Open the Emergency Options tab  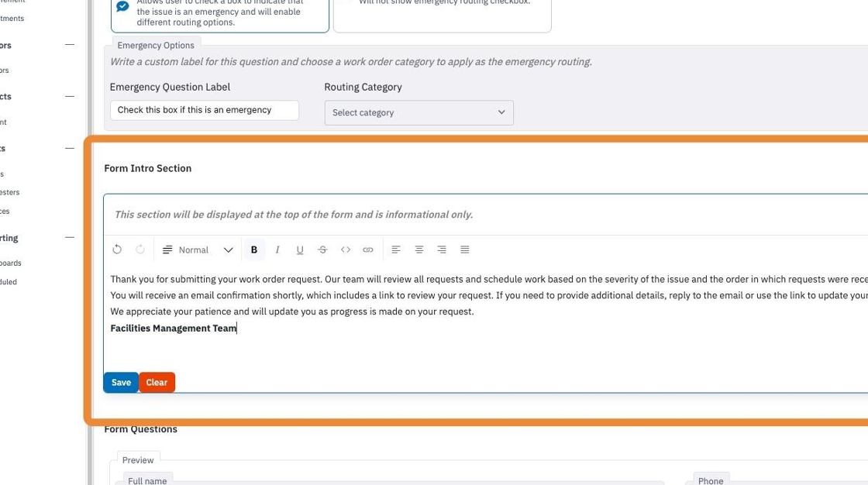coord(156,46)
